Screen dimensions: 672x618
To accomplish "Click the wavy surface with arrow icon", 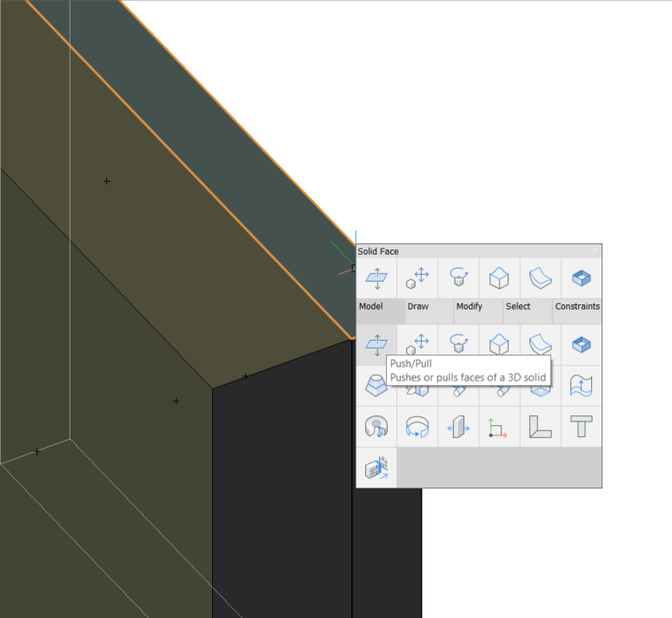I will (581, 385).
